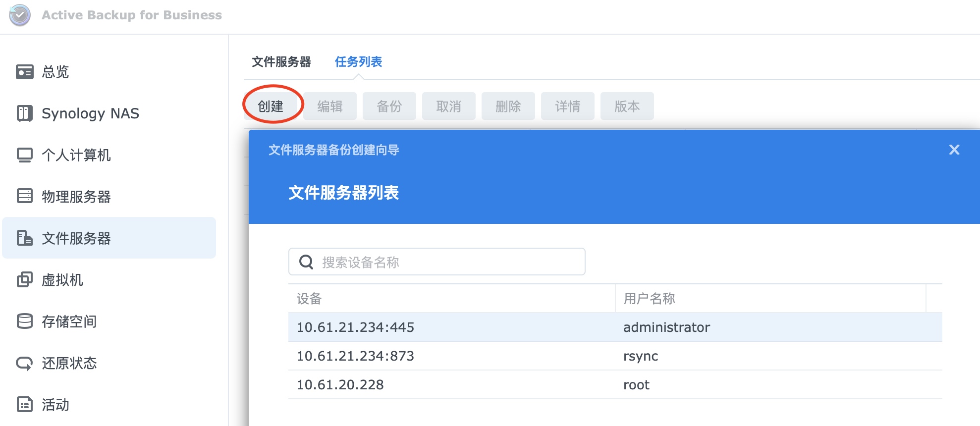
Task: Open the 存储空间 section
Action: tap(69, 321)
